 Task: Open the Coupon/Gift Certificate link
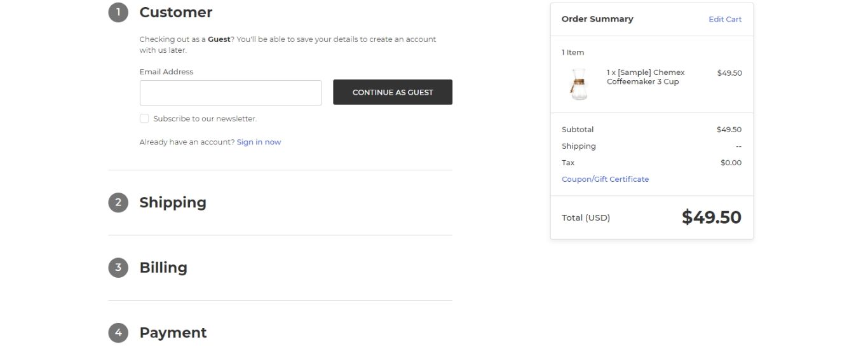(x=605, y=179)
